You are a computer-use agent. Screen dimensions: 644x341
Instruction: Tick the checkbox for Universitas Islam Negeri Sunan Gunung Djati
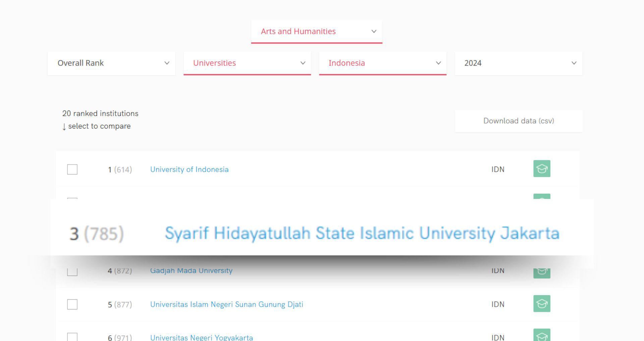[72, 304]
